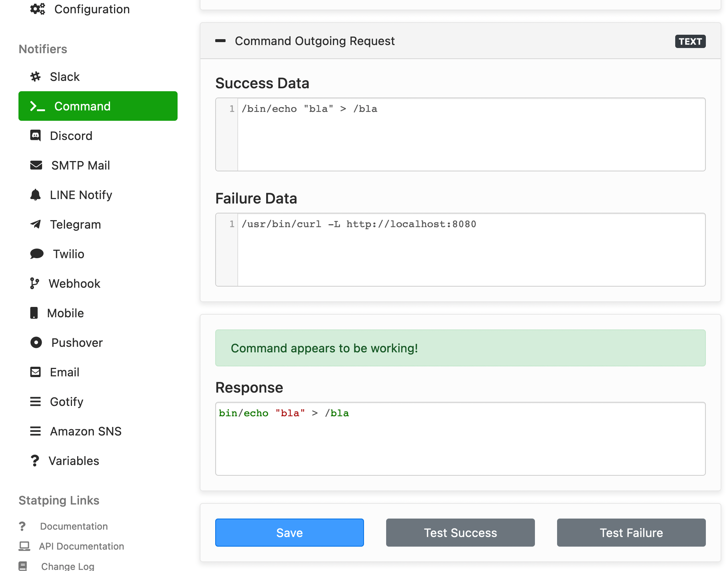Collapse the Command Outgoing Request panel
Viewport: 728px width, 571px height.
pos(221,41)
